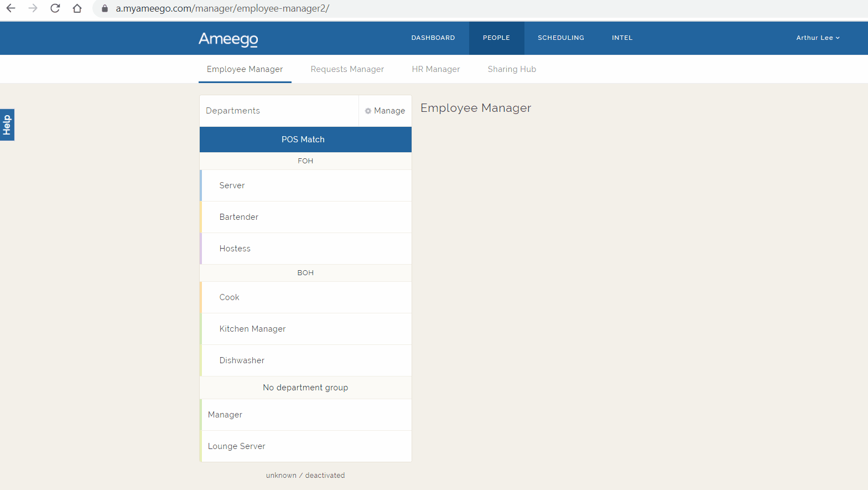This screenshot has width=868, height=490.
Task: Reload the page with refresh icon
Action: [x=55, y=8]
